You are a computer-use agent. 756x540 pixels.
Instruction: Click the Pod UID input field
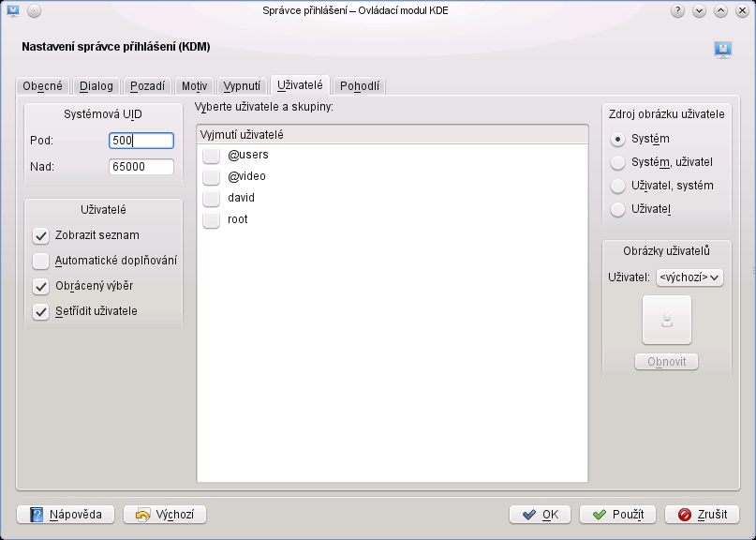141,141
